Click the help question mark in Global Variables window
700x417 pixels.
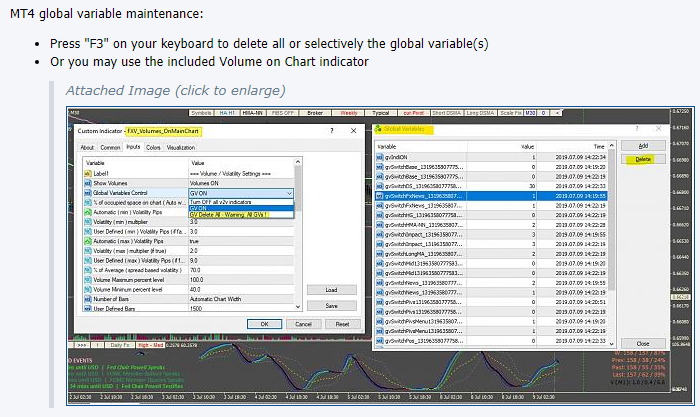[x=637, y=129]
